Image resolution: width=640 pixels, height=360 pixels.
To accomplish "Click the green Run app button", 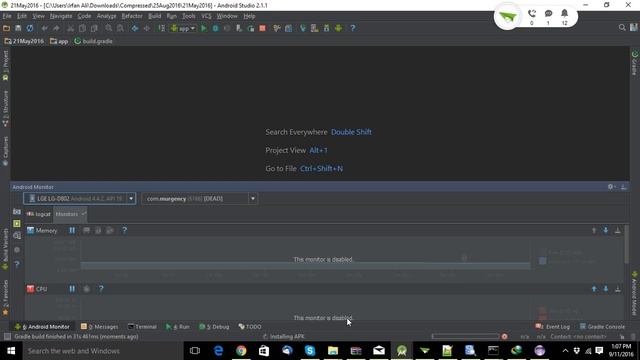I will (x=204, y=28).
